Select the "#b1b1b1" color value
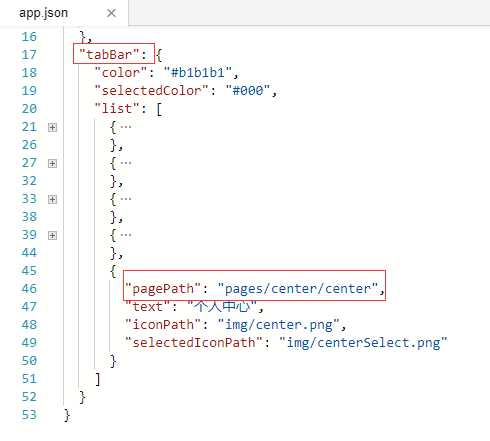 coord(198,72)
